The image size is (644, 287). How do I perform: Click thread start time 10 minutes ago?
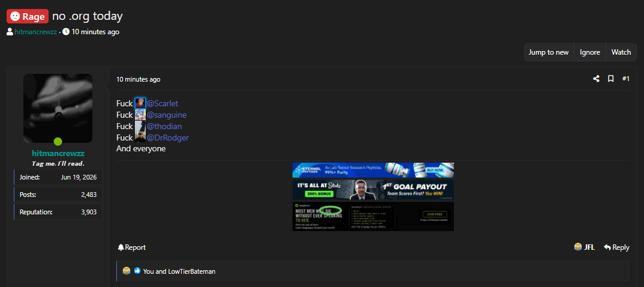(96, 32)
